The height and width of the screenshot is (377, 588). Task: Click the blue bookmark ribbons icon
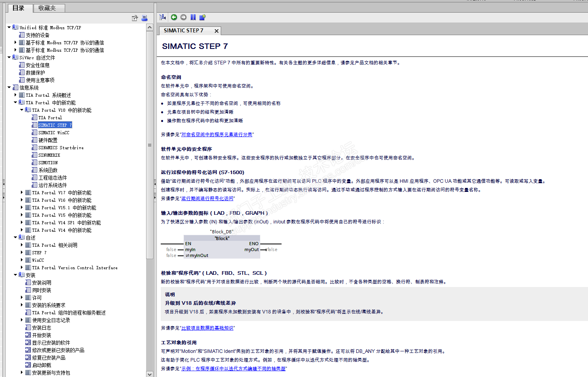(x=193, y=17)
